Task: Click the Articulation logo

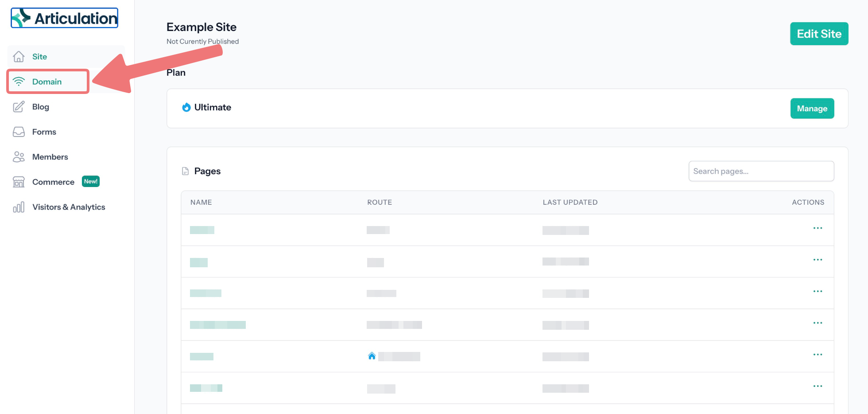Action: [x=65, y=18]
